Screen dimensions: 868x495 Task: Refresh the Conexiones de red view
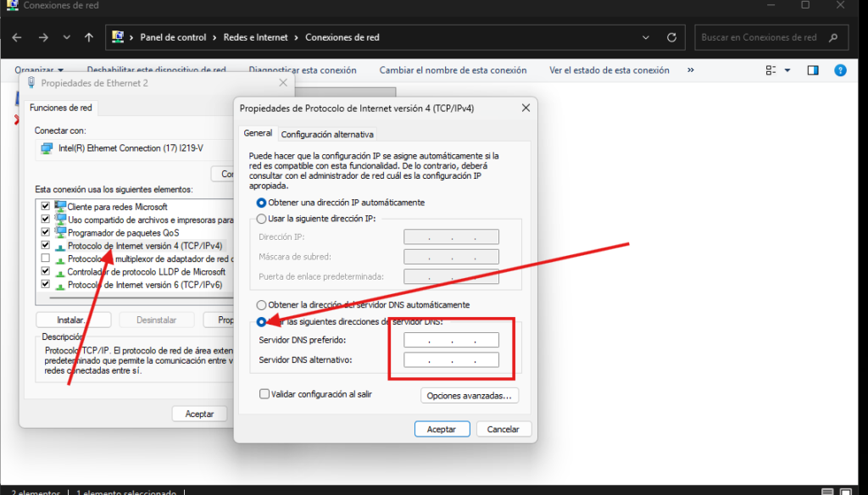point(671,37)
